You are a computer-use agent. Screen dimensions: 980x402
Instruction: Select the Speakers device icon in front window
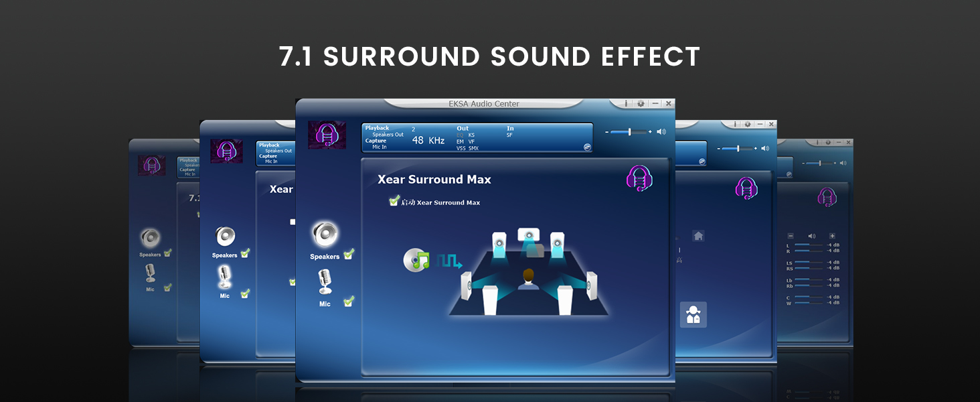pyautogui.click(x=325, y=234)
